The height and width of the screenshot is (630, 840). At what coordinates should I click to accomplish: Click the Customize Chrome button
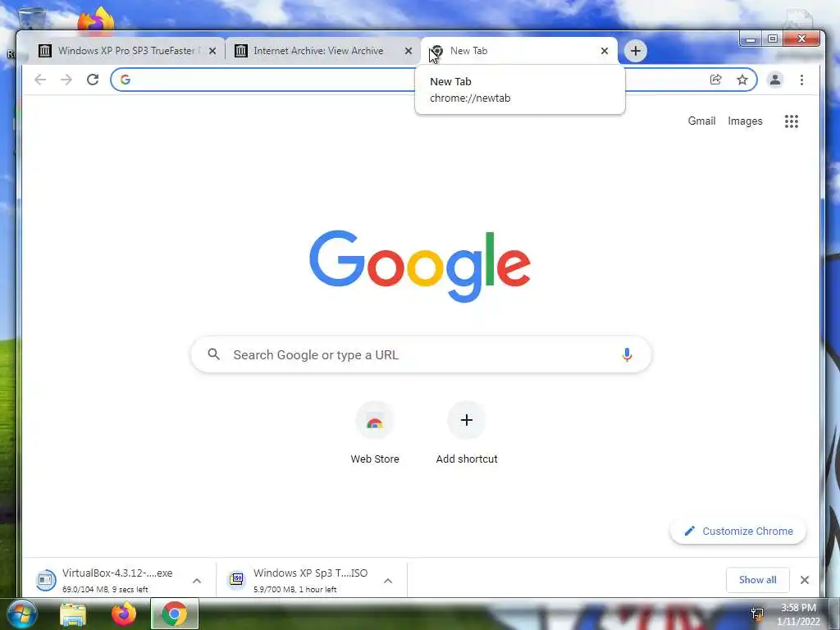738,531
